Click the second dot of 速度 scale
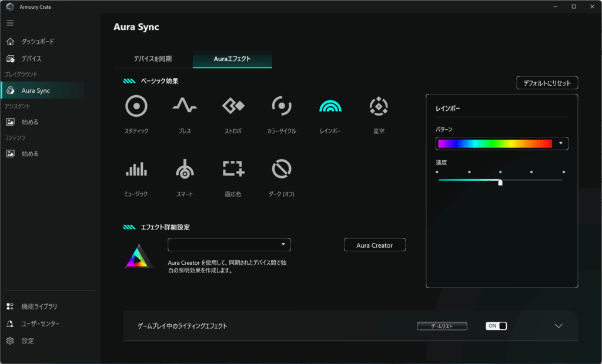The height and width of the screenshot is (364, 602). coord(469,172)
